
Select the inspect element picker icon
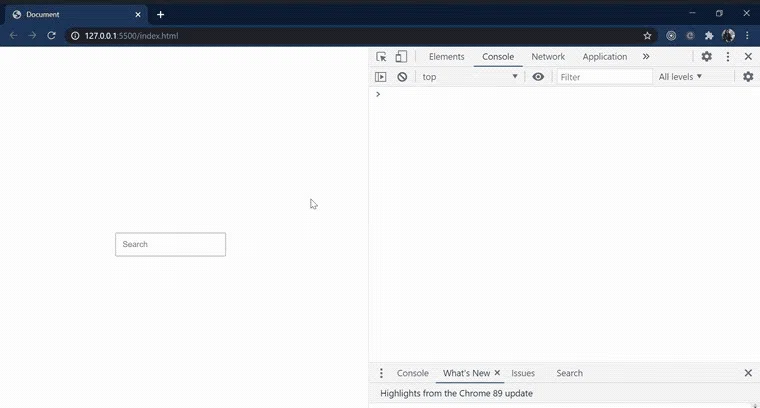381,57
